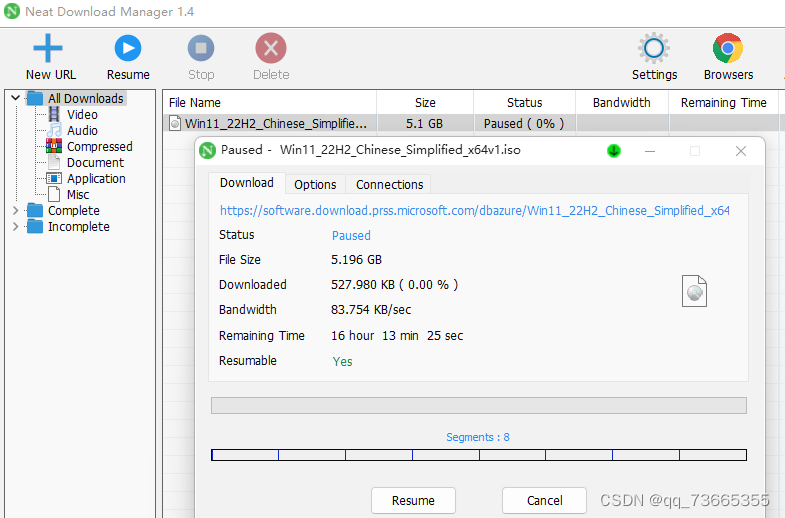This screenshot has height=518, width=785.
Task: Click the green download arrow in dialog title
Action: pyautogui.click(x=614, y=151)
